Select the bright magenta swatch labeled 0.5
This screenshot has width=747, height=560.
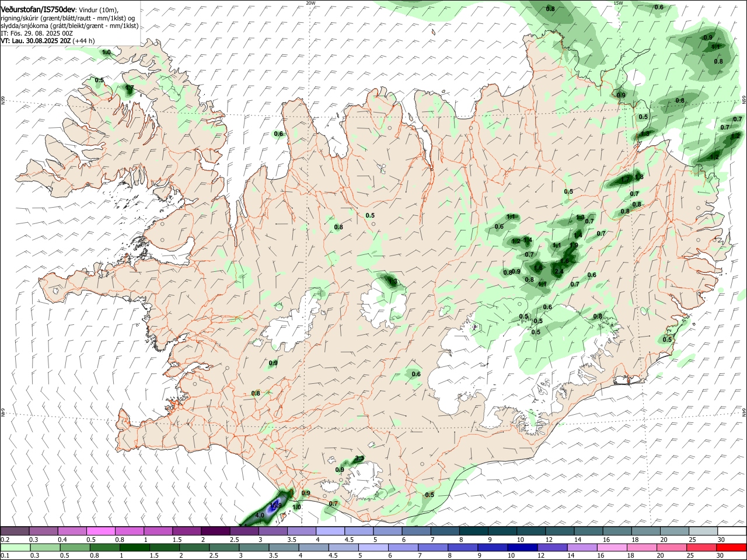point(100,531)
